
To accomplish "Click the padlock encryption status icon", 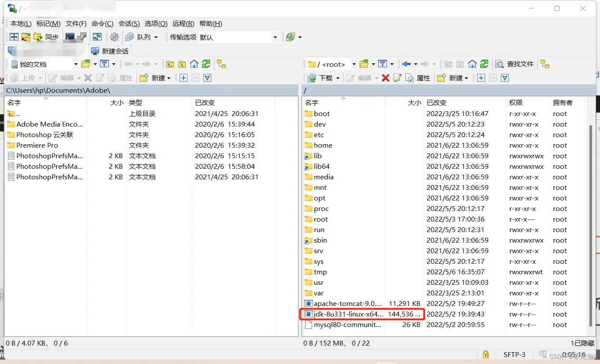I will [x=486, y=354].
